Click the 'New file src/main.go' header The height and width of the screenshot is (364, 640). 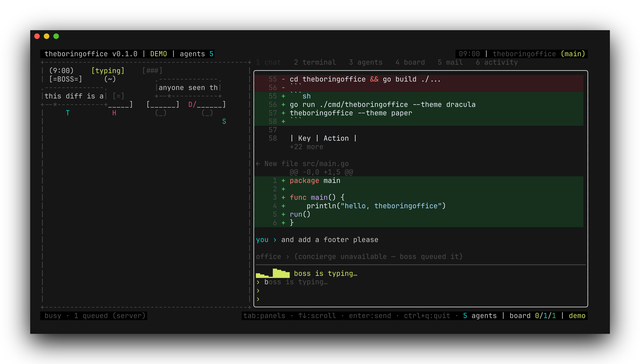point(306,164)
